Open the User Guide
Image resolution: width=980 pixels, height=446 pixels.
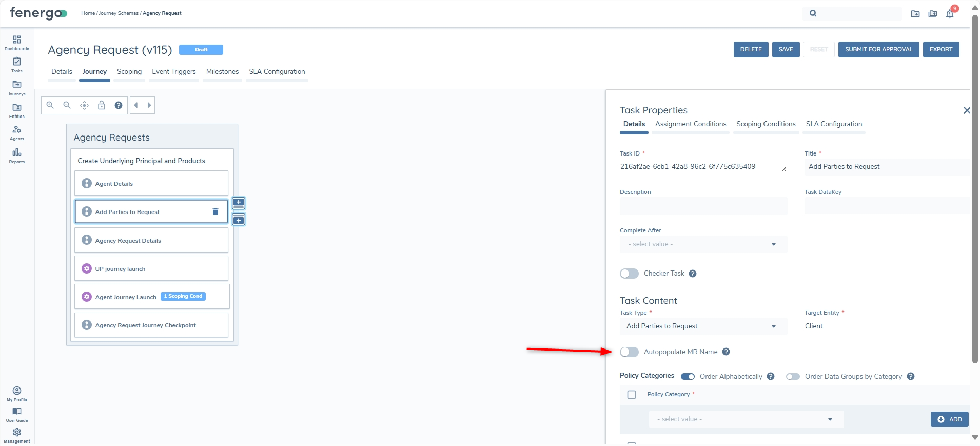pos(17,415)
